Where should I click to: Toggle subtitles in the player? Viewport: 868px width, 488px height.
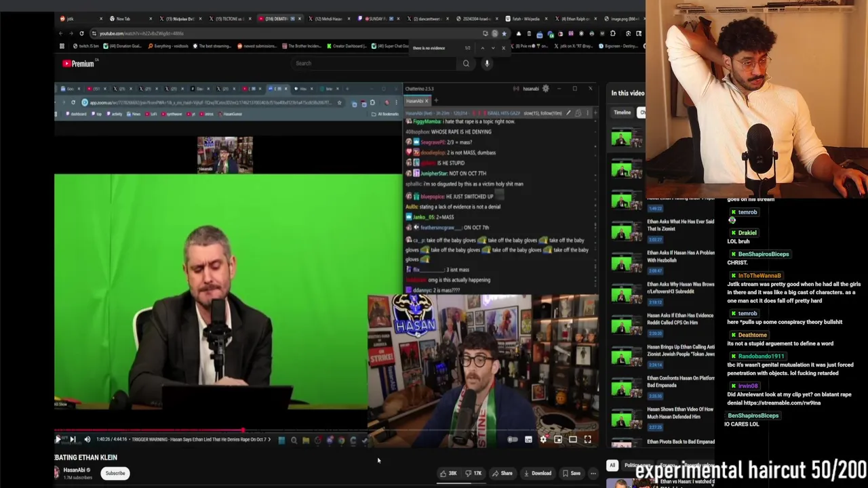tap(528, 439)
